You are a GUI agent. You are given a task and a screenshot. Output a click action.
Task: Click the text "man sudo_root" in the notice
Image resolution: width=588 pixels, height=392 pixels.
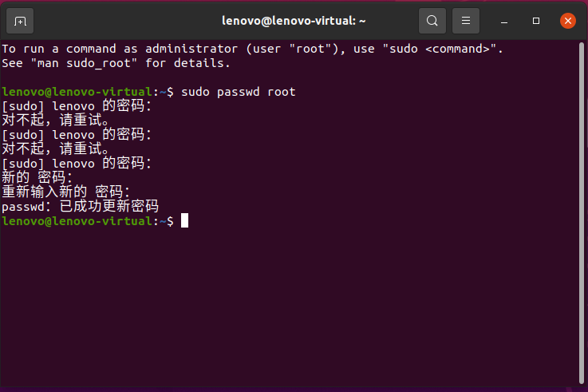point(84,63)
